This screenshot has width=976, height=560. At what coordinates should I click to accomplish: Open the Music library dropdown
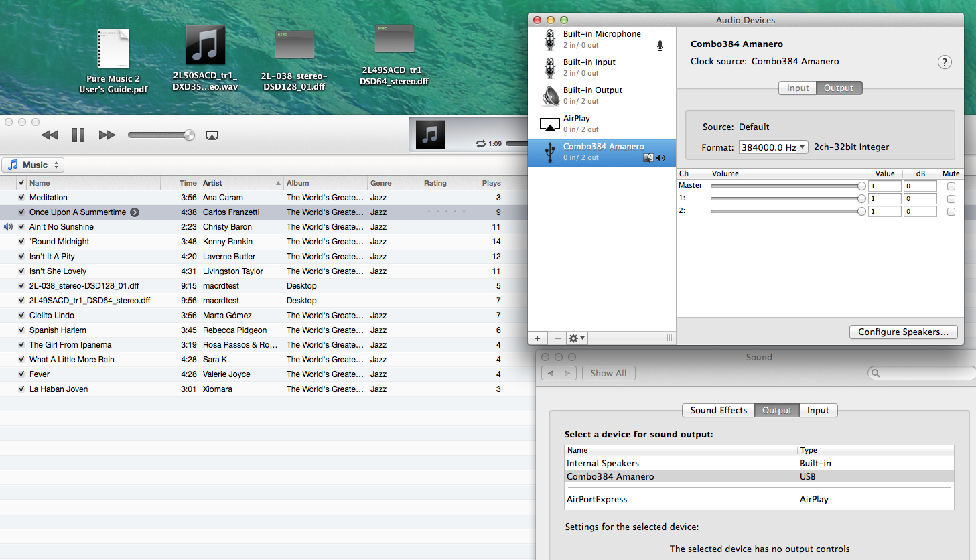pyautogui.click(x=33, y=165)
